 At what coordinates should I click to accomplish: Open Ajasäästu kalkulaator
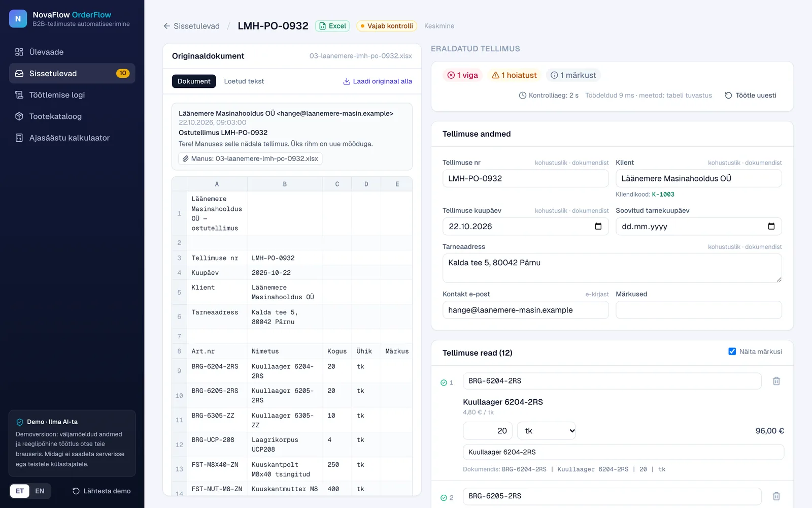(x=72, y=138)
